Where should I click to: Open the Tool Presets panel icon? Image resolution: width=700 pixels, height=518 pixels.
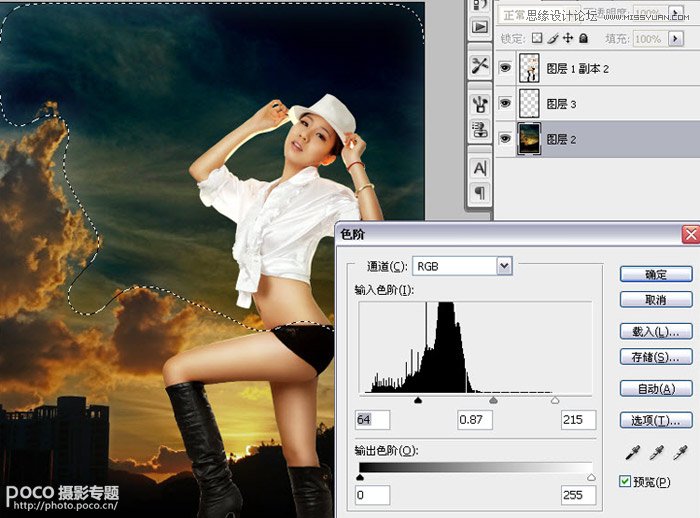480,66
